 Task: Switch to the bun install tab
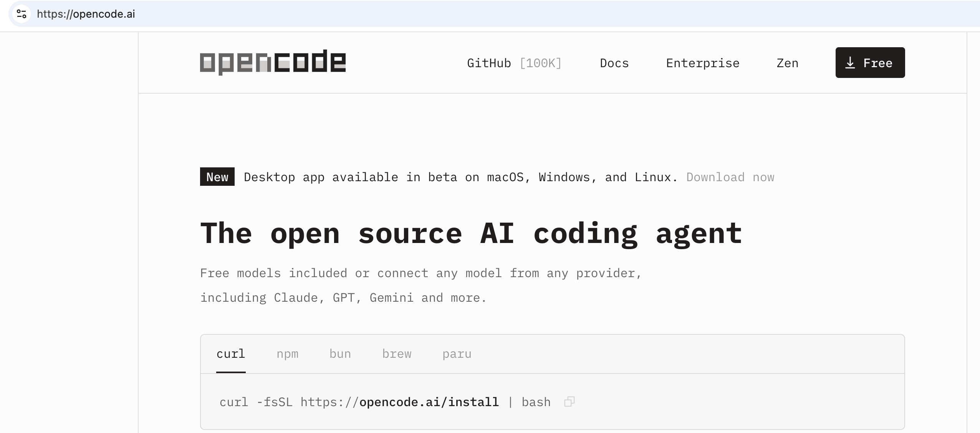340,354
